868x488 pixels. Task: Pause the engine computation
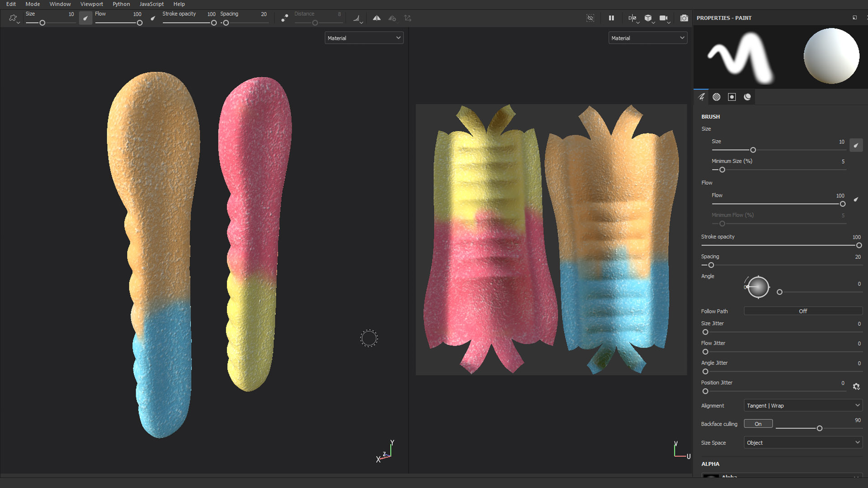pos(611,18)
